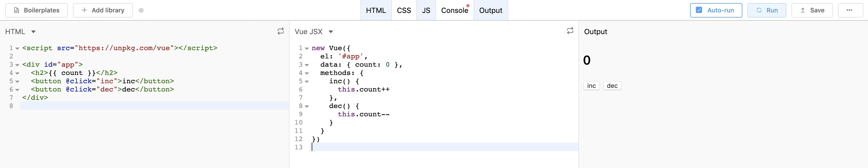868x168 pixels.
Task: Collapse JS line 8 dec() fold arrow
Action: [307, 106]
